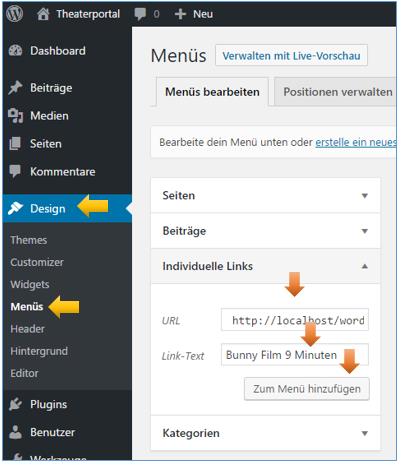Expand the Beiträge panel arrow
Screen dimensions: 401x465
click(365, 231)
